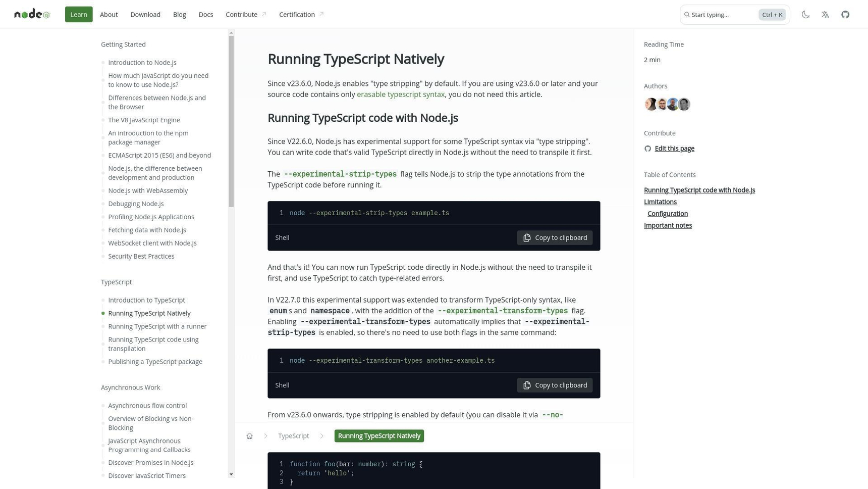
Task: Open Profiling Node.js Applications article
Action: pos(151,217)
